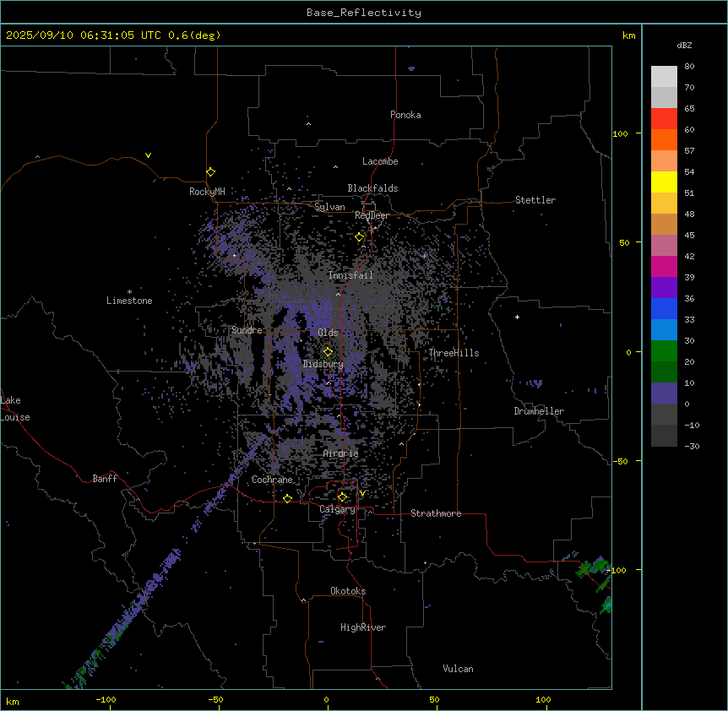The image size is (728, 711).
Task: Click the Base_Reflectivity title
Action: 364,13
